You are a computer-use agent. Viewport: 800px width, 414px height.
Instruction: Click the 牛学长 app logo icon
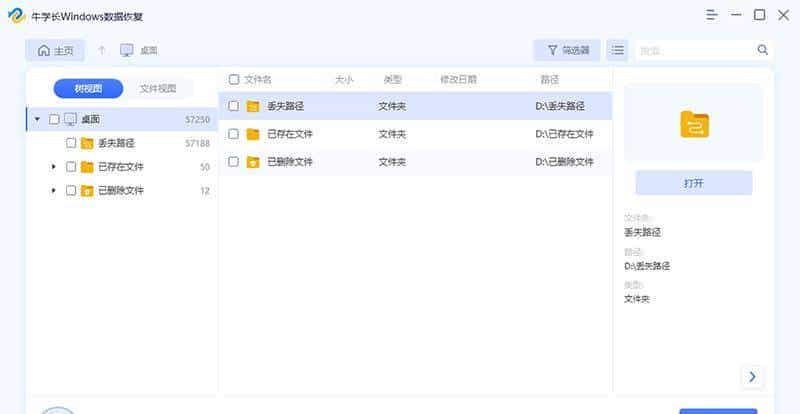point(17,16)
